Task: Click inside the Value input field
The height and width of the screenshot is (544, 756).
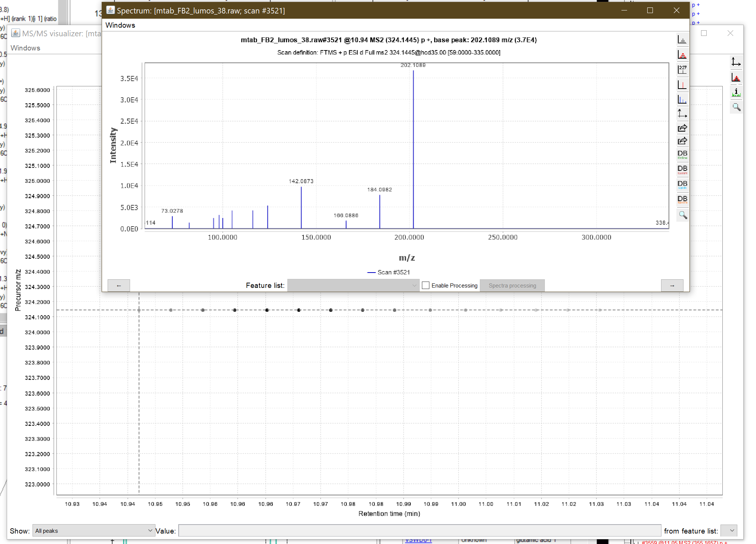Action: click(x=419, y=531)
